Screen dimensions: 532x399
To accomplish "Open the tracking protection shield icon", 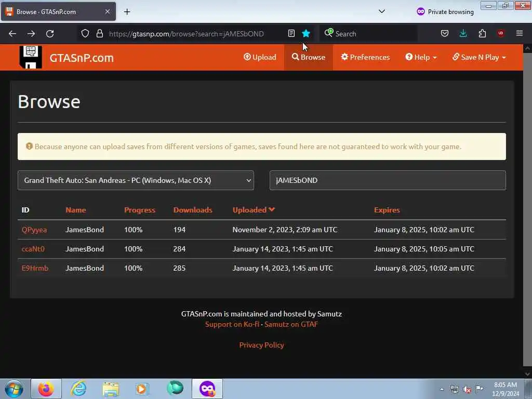I will click(85, 34).
